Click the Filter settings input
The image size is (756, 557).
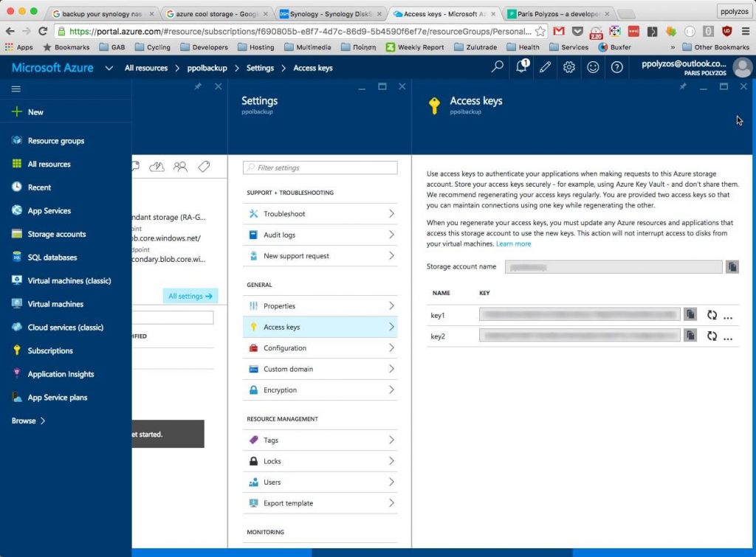[x=320, y=167]
